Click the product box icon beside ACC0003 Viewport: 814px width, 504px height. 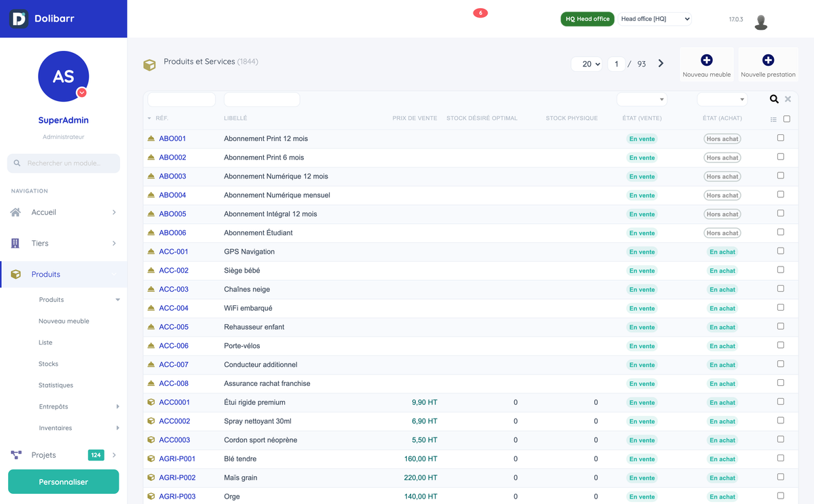click(151, 440)
